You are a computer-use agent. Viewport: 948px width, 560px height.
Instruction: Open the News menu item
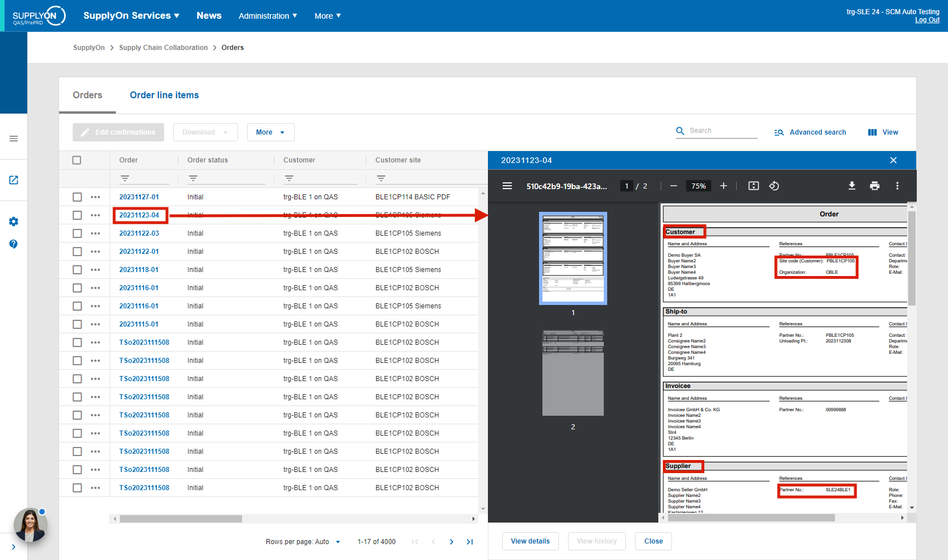coord(209,16)
